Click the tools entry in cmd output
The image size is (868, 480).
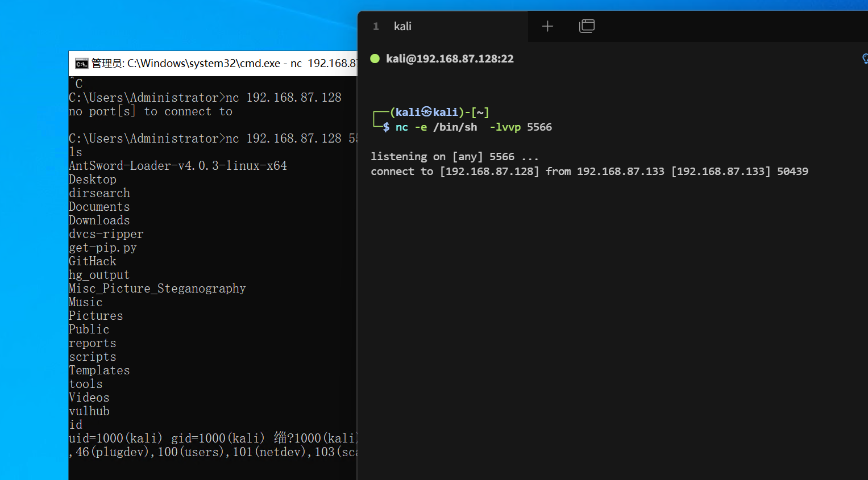86,384
